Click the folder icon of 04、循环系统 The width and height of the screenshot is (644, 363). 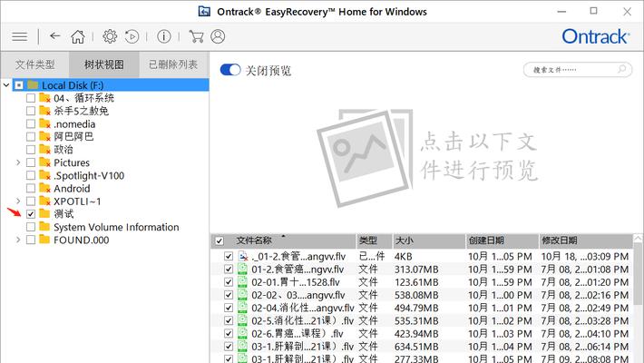point(44,98)
